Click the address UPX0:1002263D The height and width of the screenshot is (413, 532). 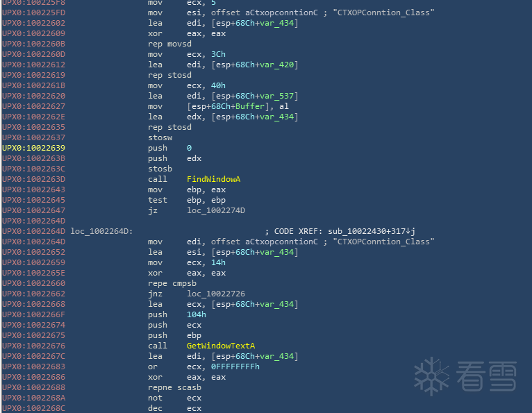33,179
